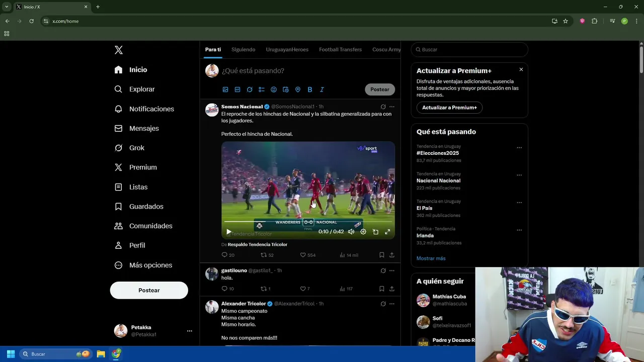Open the Petakka account menu dots
Image resolution: width=644 pixels, height=362 pixels.
pos(190,331)
